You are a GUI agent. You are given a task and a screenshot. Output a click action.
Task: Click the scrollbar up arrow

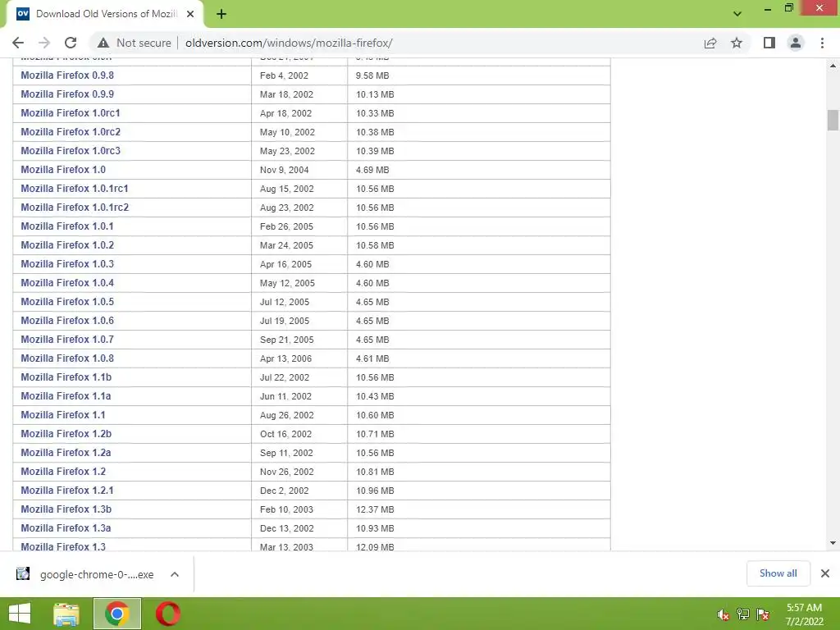(833, 66)
